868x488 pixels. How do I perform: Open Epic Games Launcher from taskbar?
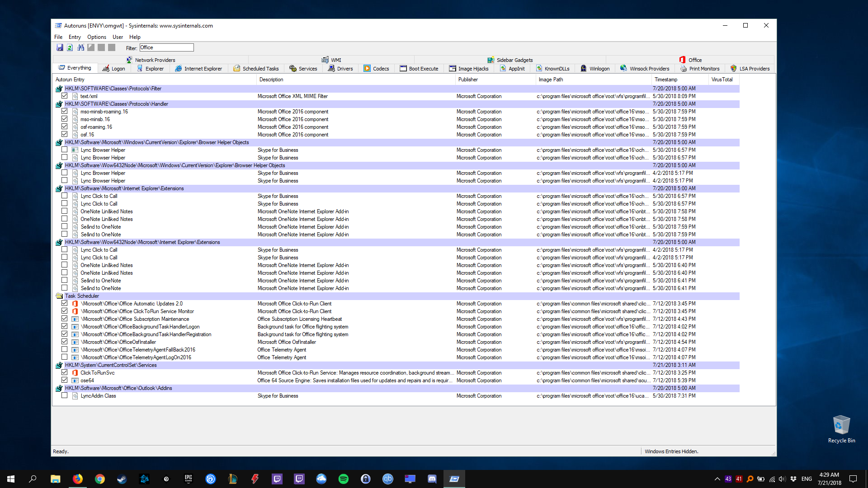tap(189, 479)
